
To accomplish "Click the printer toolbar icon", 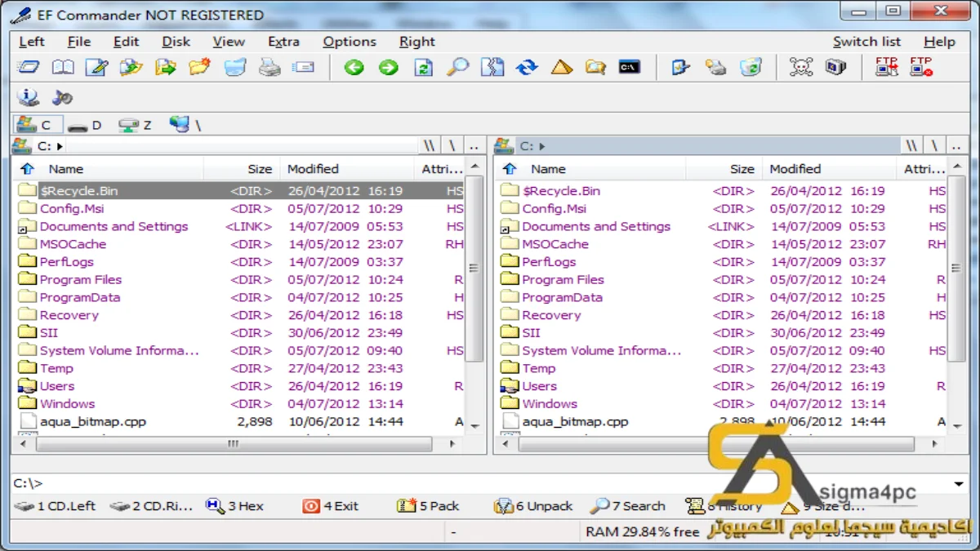I will click(x=269, y=68).
